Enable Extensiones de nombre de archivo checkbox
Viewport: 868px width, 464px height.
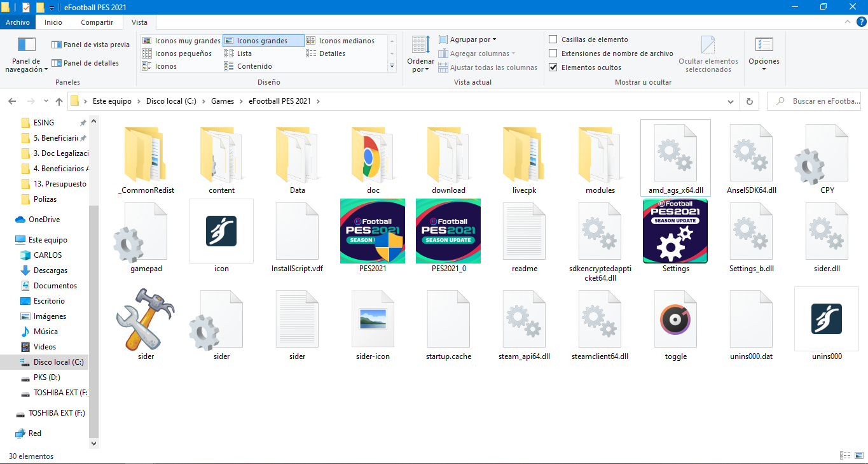pyautogui.click(x=553, y=53)
